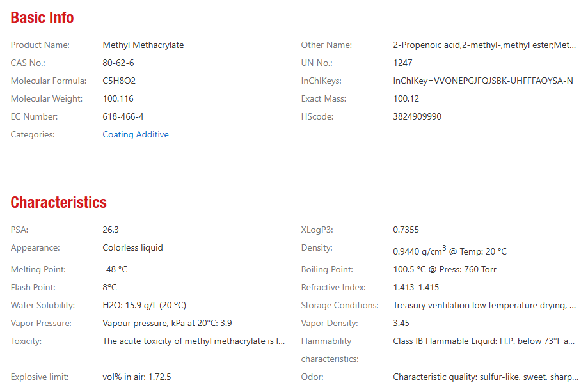
Task: Click water solubility value H2O: 15.9 g/L
Action: point(145,306)
